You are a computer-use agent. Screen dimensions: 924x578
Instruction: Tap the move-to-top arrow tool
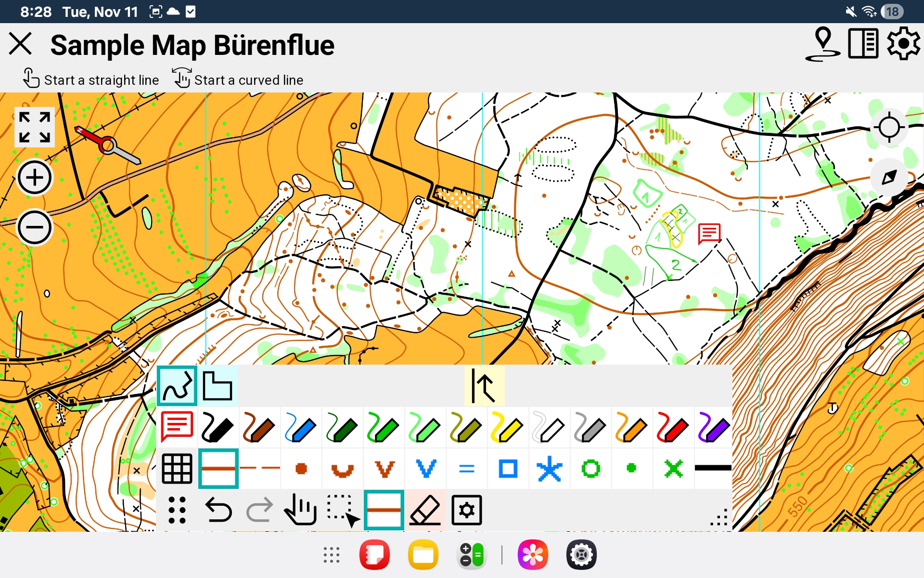click(484, 386)
